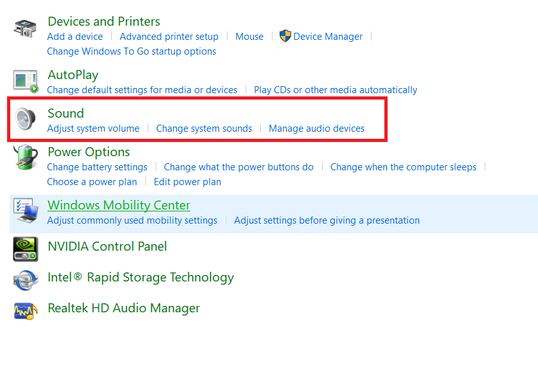Click Adjust commonly used mobility settings
Image resolution: width=538 pixels, height=392 pixels.
click(x=132, y=220)
